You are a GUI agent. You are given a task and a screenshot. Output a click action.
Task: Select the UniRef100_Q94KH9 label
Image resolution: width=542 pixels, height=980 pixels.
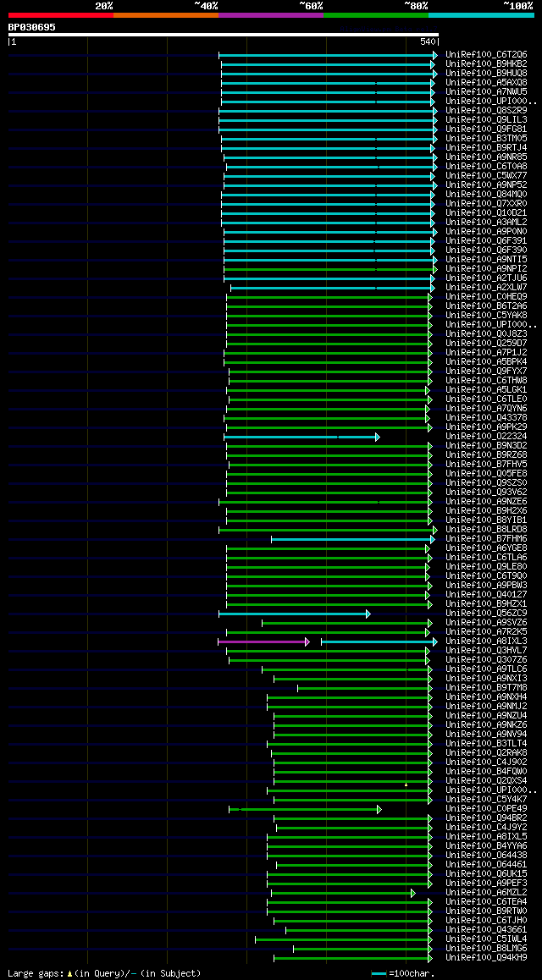[x=486, y=957]
